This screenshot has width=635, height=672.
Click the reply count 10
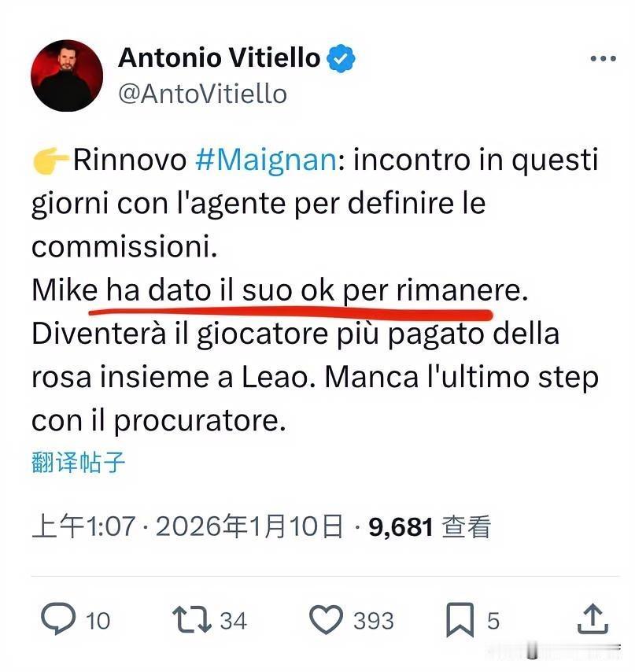(x=98, y=621)
